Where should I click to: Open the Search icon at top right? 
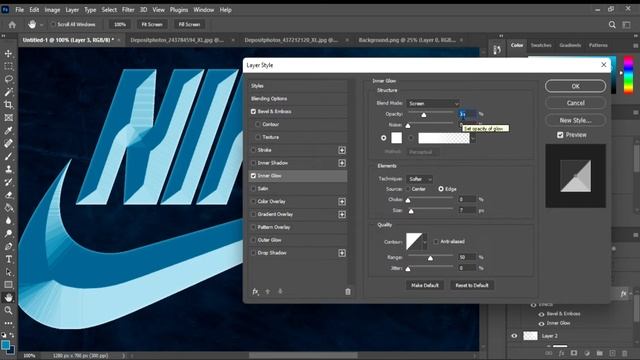click(x=612, y=25)
